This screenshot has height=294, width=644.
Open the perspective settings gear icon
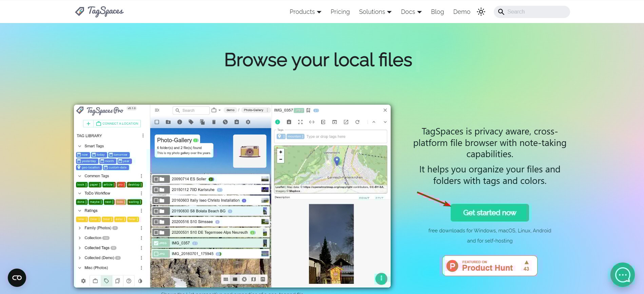248,122
